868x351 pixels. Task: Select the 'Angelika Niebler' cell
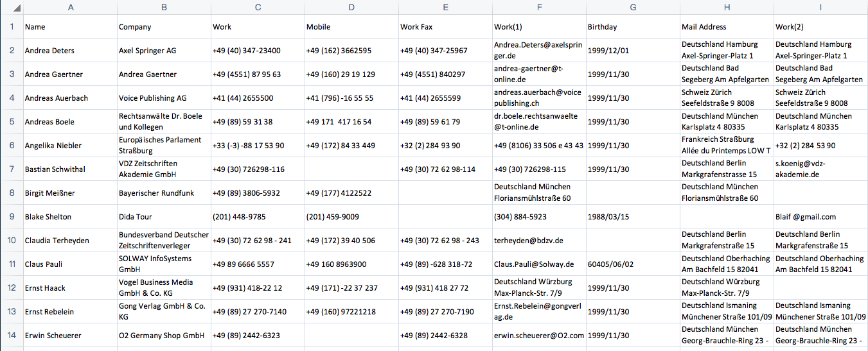pyautogui.click(x=70, y=146)
